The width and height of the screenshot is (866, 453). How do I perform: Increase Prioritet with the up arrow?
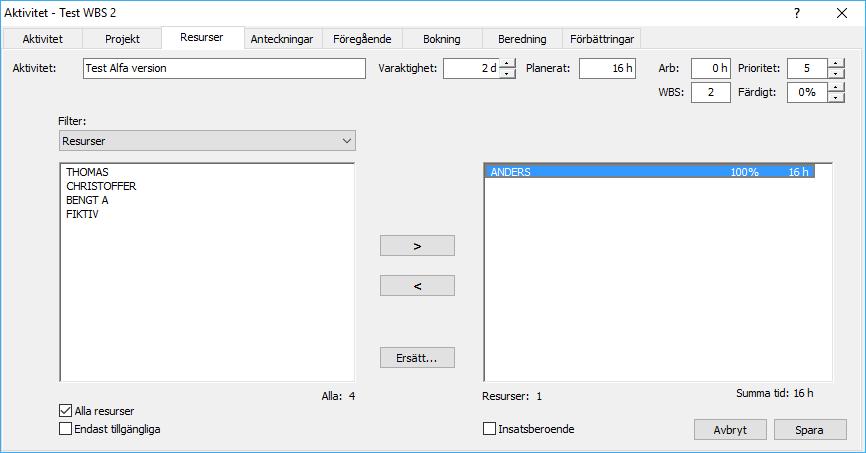click(x=836, y=64)
